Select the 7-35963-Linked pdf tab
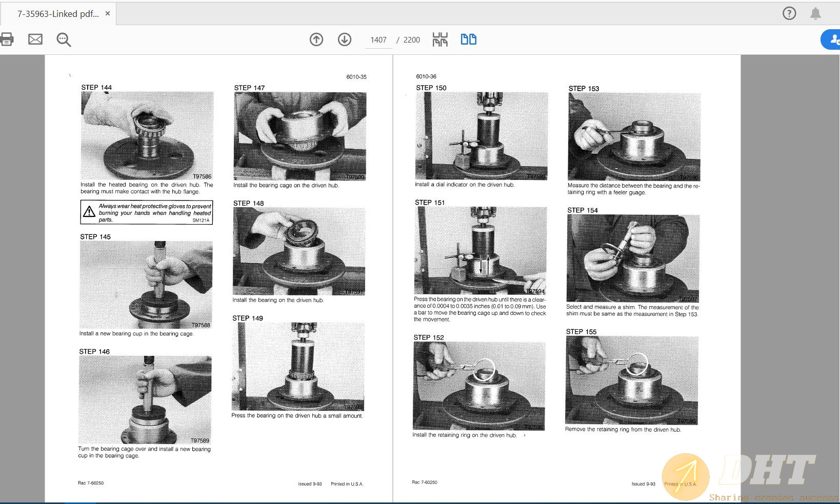Viewport: 840px width, 504px height. (57, 14)
